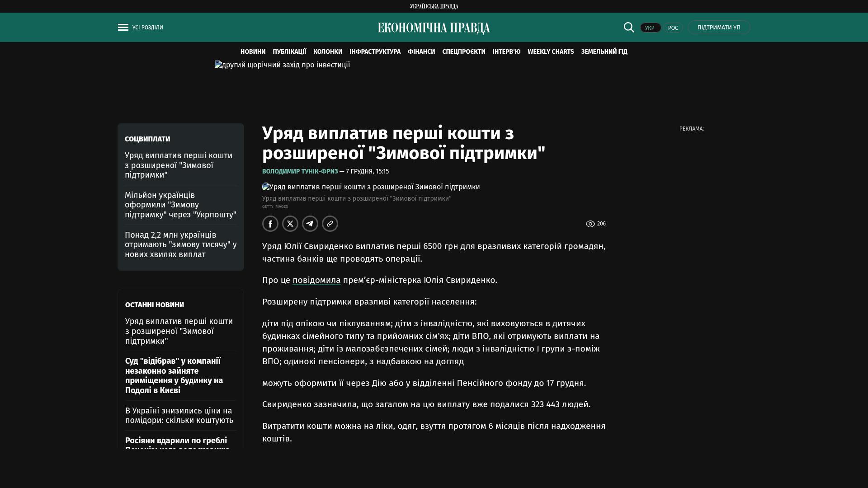Open the Фінанси section
This screenshot has width=868, height=488.
[x=421, y=52]
